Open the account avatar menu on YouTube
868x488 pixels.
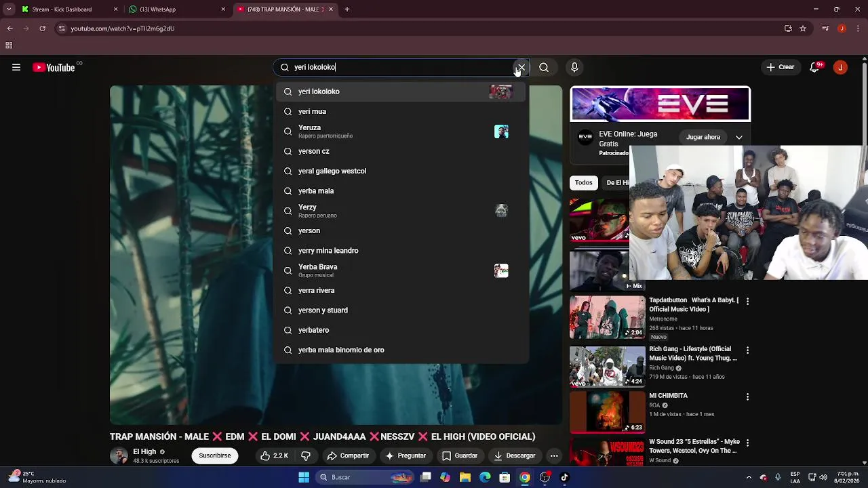coord(840,67)
